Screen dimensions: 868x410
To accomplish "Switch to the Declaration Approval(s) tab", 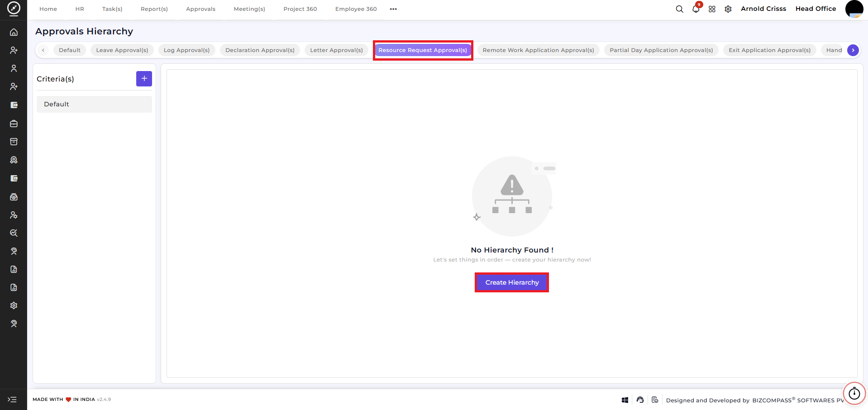I will coord(260,50).
